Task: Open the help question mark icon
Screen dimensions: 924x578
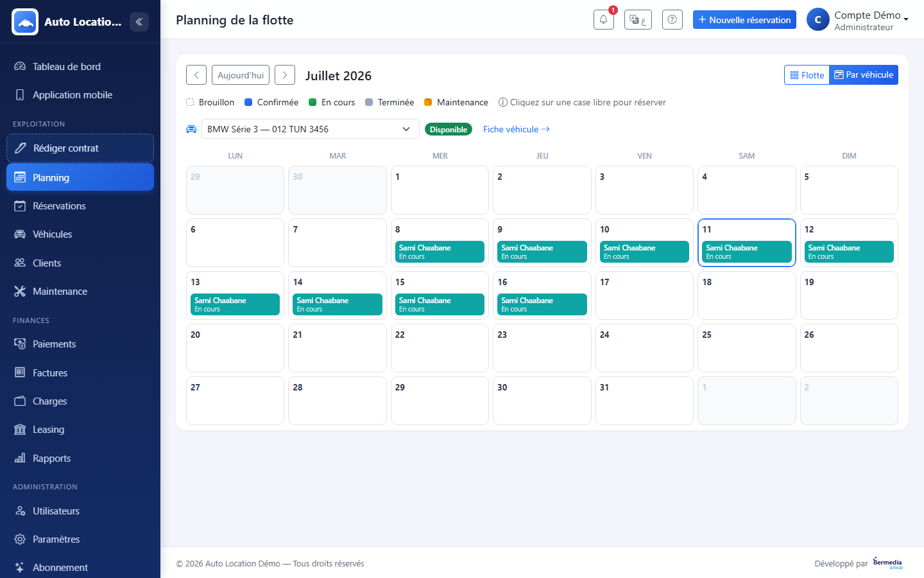Action: [672, 20]
